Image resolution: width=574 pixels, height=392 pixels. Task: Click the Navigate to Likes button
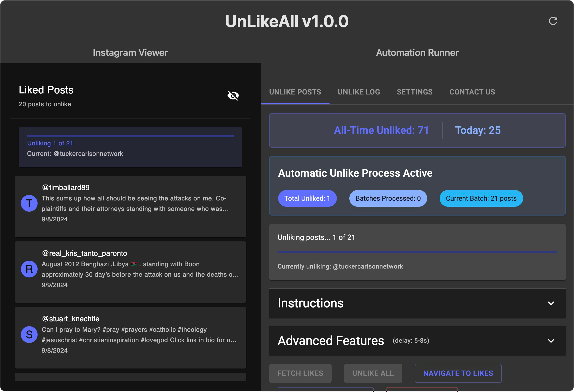tap(458, 373)
